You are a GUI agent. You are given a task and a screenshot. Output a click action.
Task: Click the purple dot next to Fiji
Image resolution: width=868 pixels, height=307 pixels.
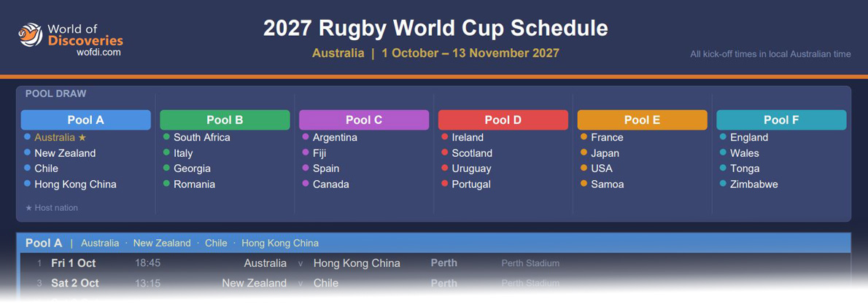[x=306, y=152]
